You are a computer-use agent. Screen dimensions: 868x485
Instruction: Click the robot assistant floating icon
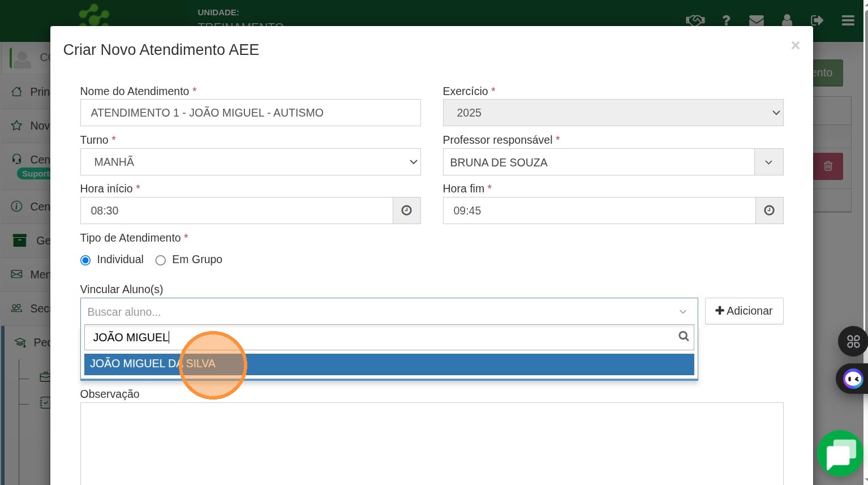coord(853,379)
